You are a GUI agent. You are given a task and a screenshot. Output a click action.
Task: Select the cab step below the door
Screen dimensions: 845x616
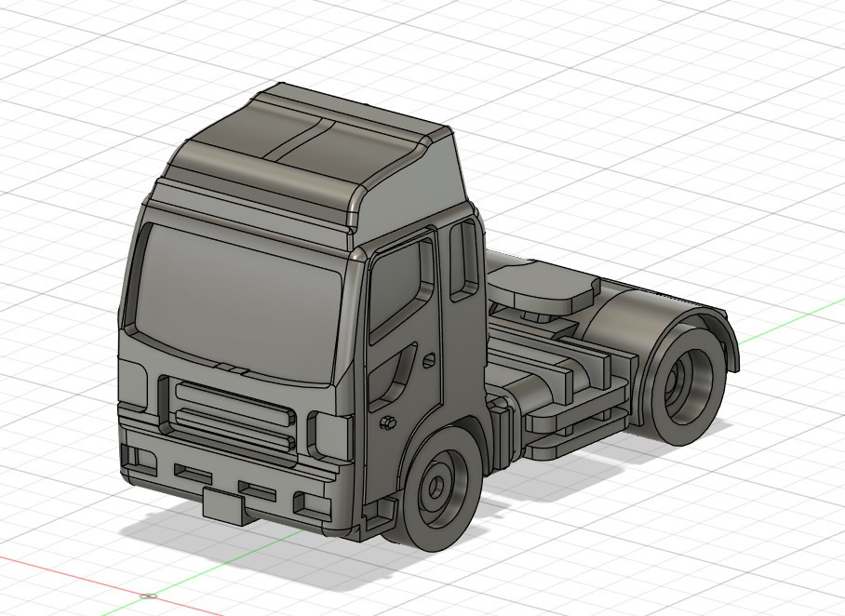point(381,515)
